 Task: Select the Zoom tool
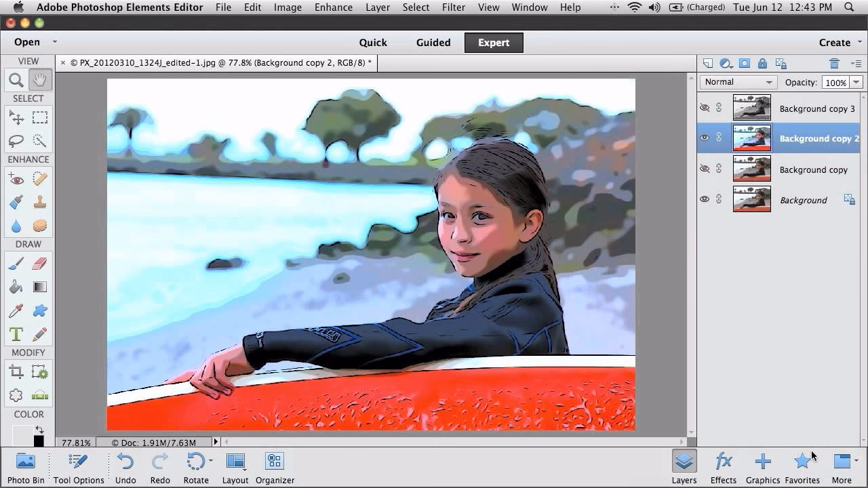coord(16,79)
